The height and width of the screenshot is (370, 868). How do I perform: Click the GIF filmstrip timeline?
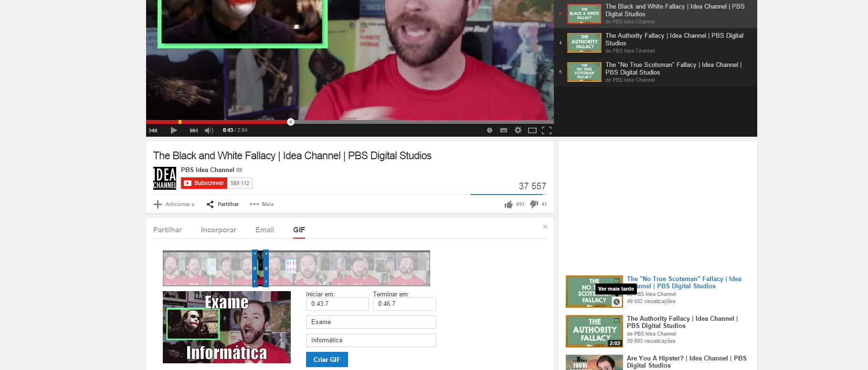coord(296,268)
